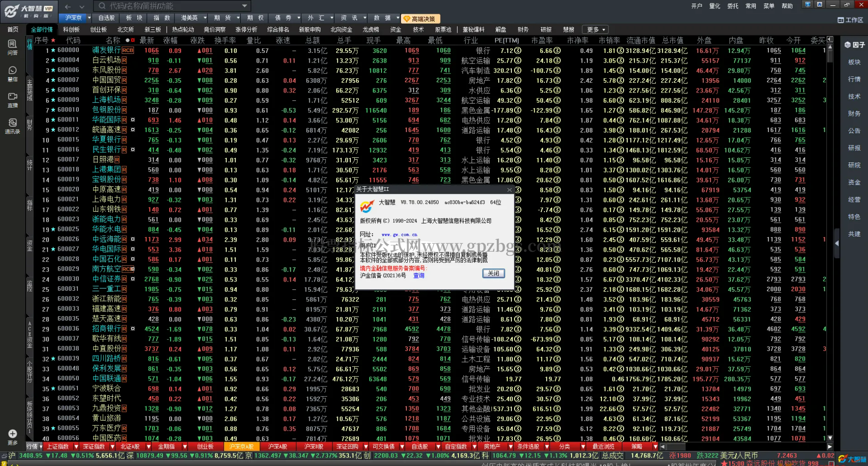The image size is (868, 466).
Task: Click the back arrow navigation icon
Action: 68,6
